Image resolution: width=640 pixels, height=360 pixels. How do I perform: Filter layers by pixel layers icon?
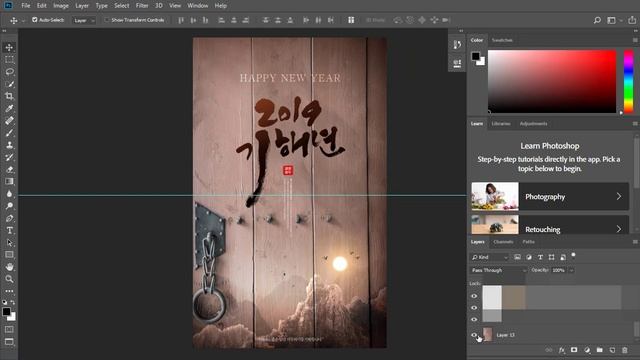click(x=517, y=257)
